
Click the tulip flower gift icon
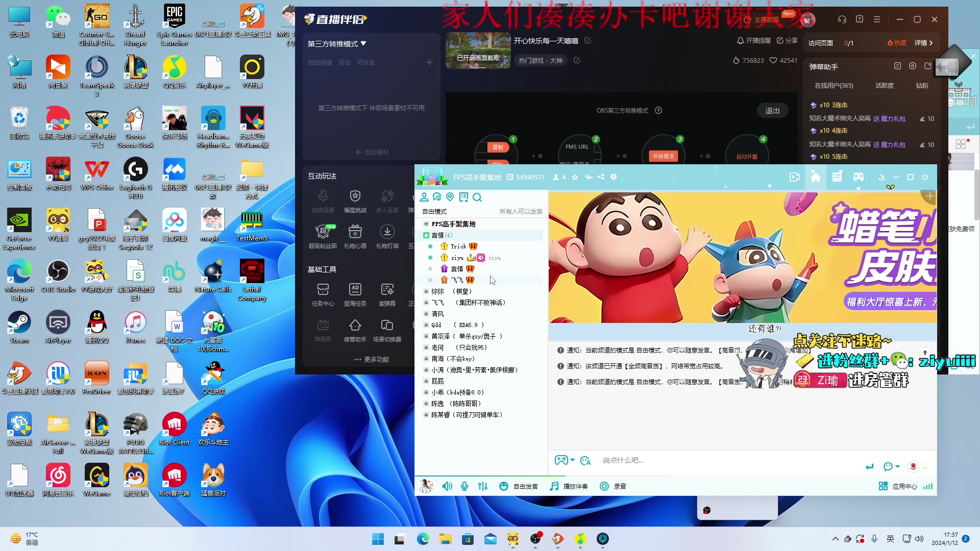tap(913, 466)
